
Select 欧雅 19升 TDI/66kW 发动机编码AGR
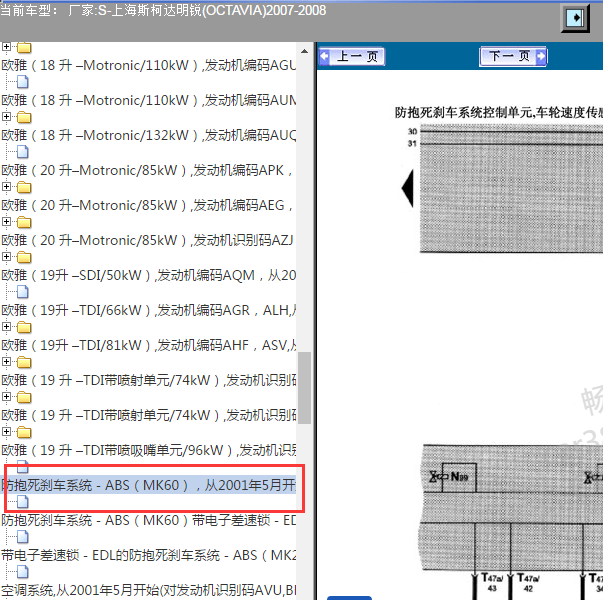pos(148,310)
